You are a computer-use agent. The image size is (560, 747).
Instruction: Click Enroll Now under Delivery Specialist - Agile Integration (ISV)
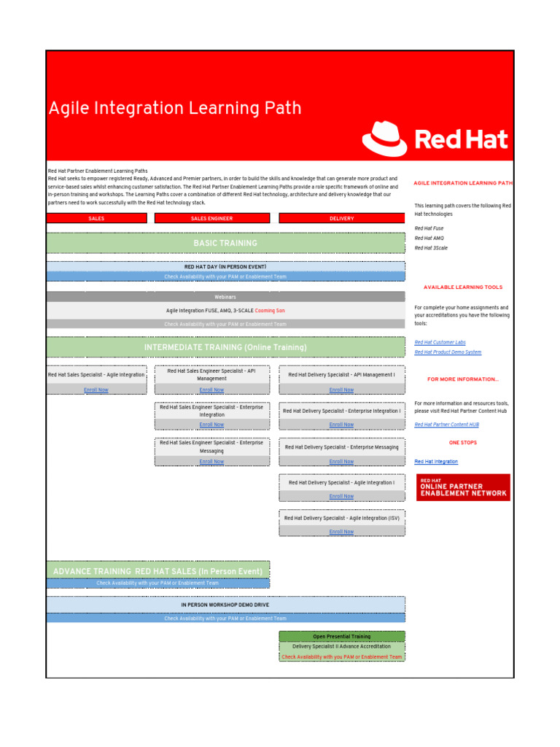point(341,532)
